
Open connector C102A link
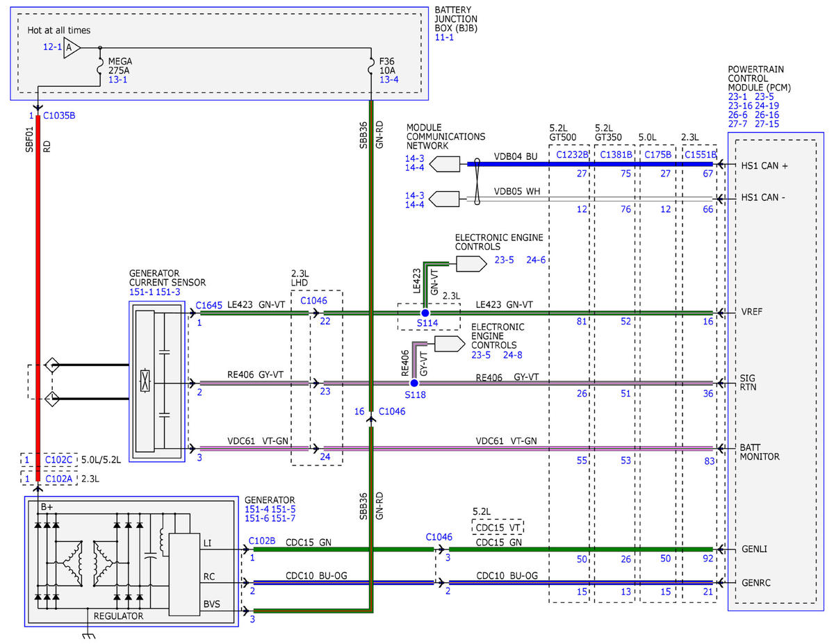[58, 478]
